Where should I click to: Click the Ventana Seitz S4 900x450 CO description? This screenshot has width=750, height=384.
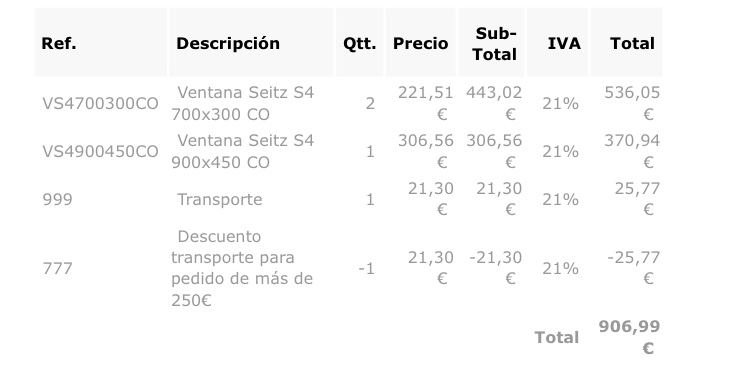pos(243,151)
